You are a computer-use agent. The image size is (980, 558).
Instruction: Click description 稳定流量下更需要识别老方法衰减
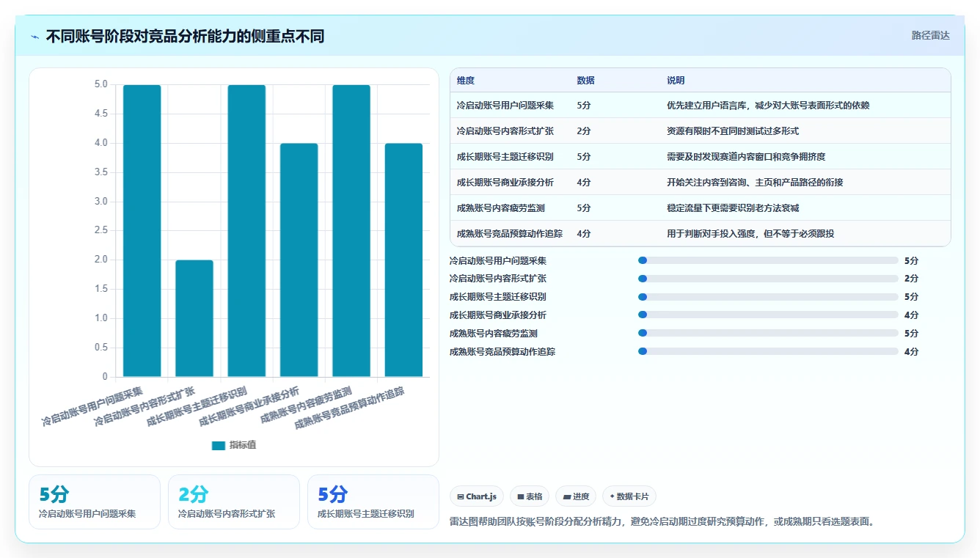click(x=733, y=208)
